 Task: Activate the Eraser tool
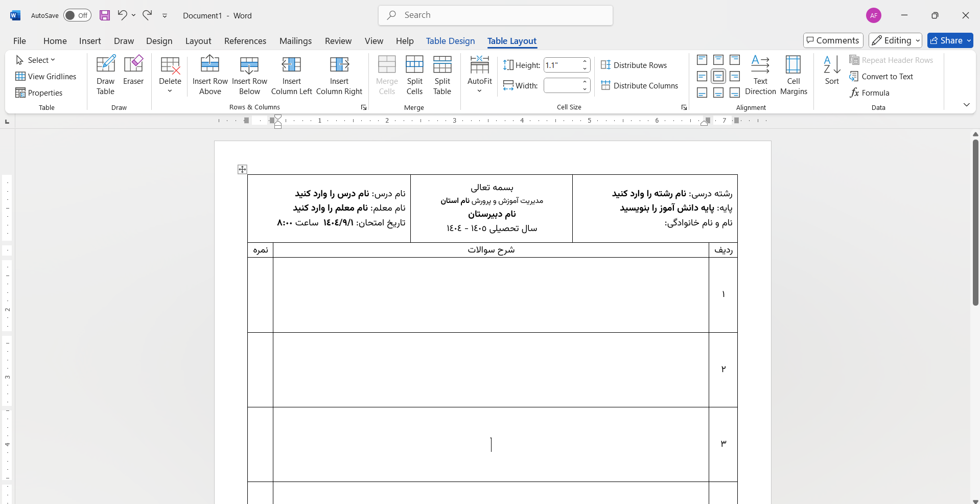133,70
